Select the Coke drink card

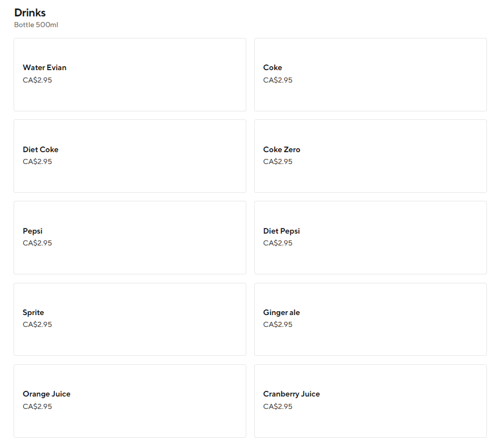pos(370,74)
